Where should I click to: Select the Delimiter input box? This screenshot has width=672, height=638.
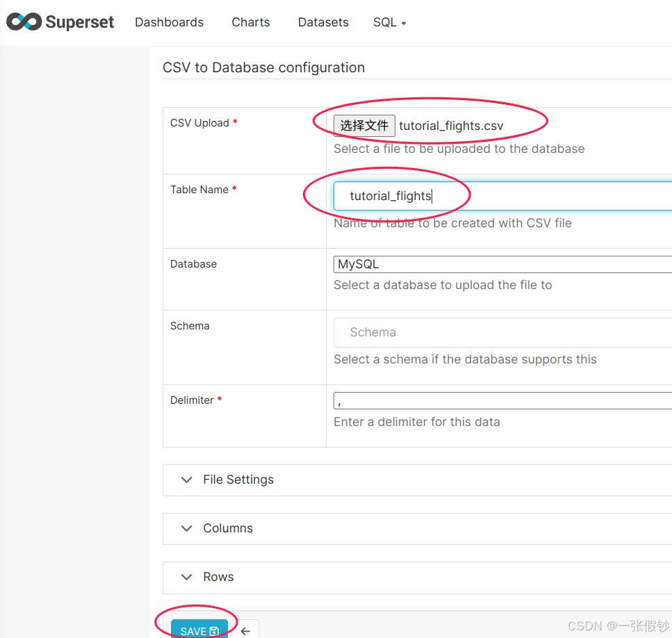pos(502,400)
